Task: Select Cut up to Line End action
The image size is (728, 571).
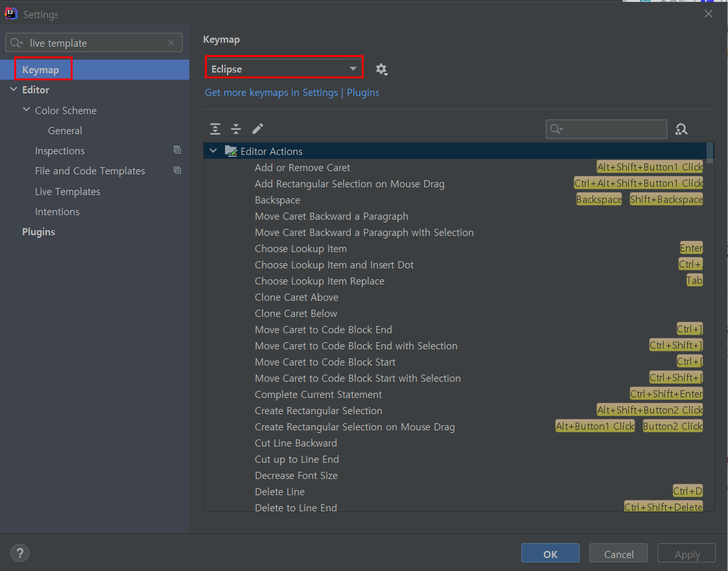Action: point(297,459)
